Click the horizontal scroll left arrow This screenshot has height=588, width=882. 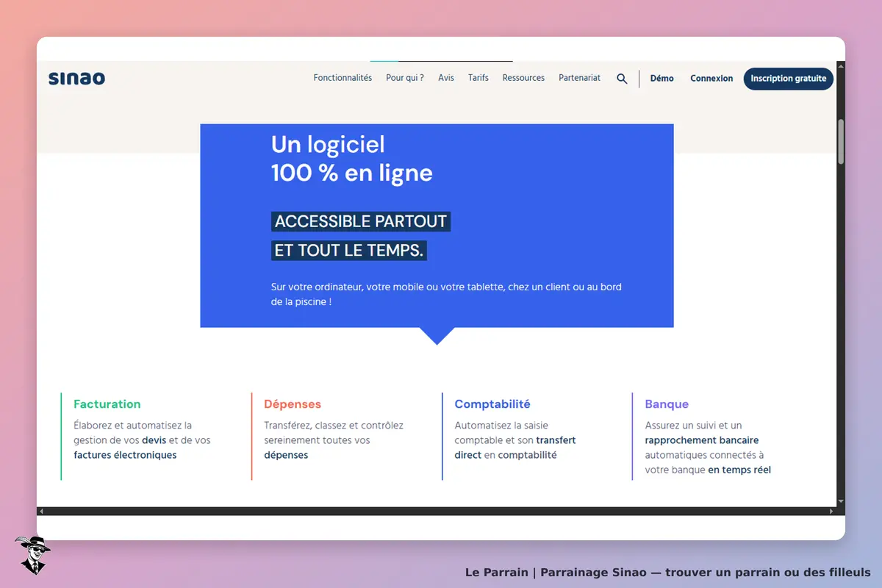41,511
